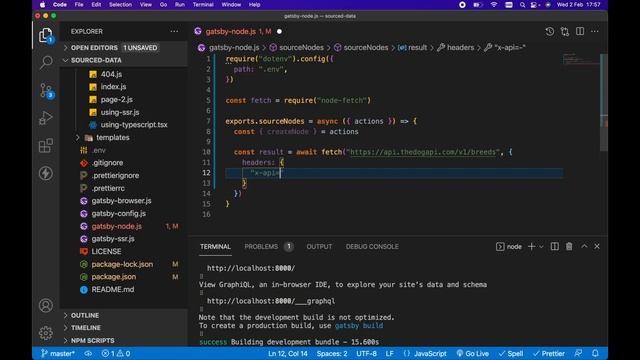Open the Search view in the activity bar

click(x=46, y=62)
